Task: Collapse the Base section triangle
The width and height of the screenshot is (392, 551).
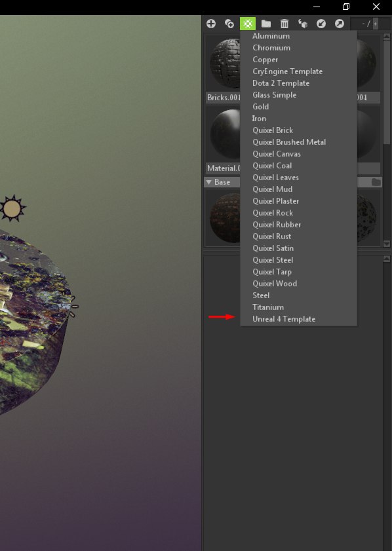Action: pyautogui.click(x=209, y=182)
